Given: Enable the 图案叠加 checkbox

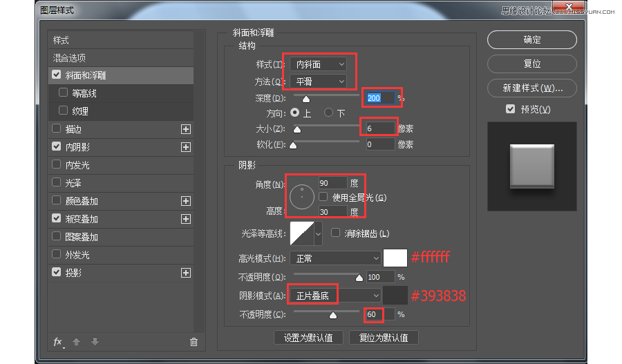Looking at the screenshot, I should 57,236.
